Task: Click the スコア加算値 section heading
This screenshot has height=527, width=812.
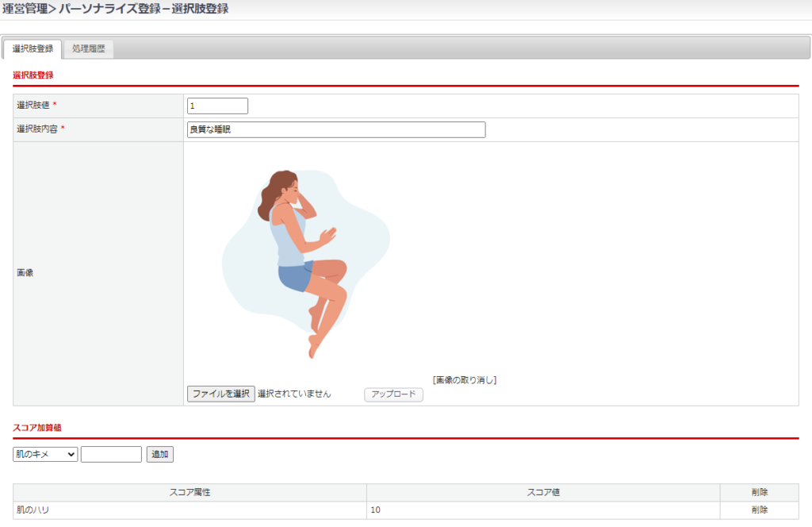Action: 37,427
